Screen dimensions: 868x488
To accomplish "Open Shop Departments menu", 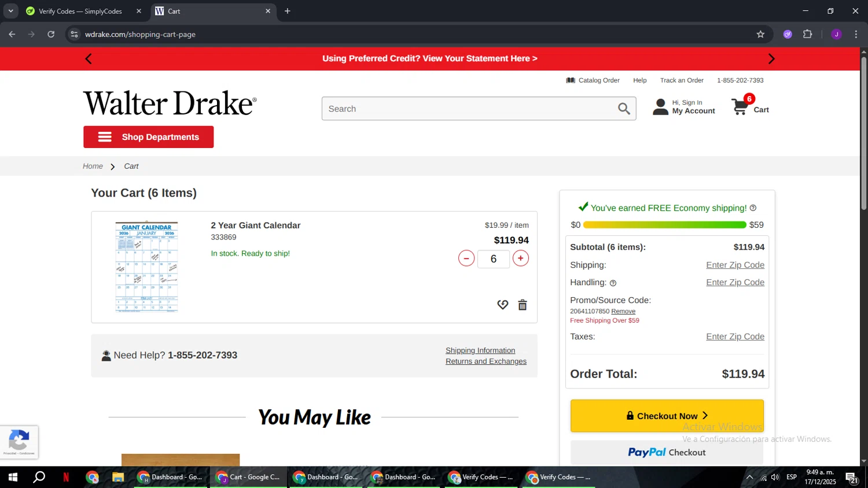I will point(149,137).
